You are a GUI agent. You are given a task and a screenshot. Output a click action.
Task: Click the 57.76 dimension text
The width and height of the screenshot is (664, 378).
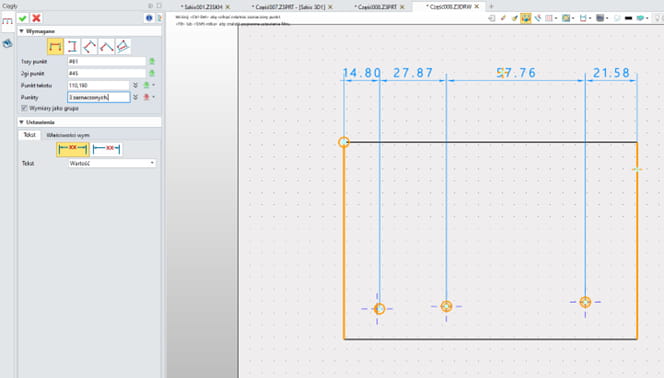tap(516, 73)
